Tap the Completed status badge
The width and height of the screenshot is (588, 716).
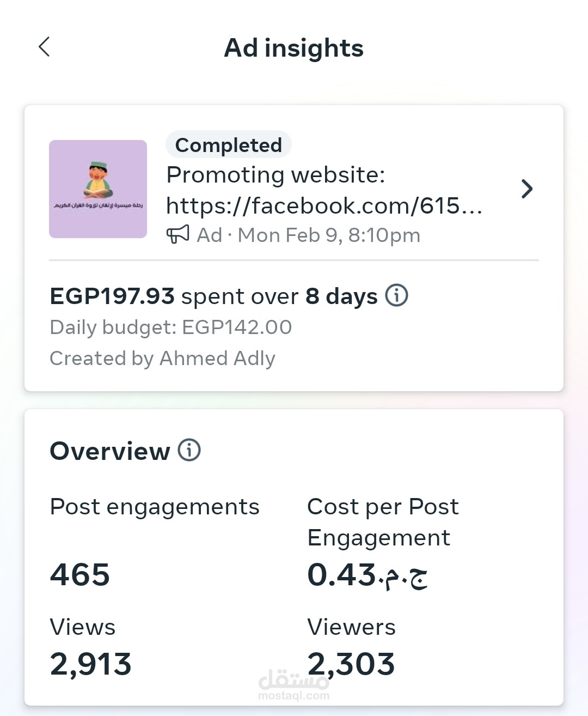click(x=229, y=145)
